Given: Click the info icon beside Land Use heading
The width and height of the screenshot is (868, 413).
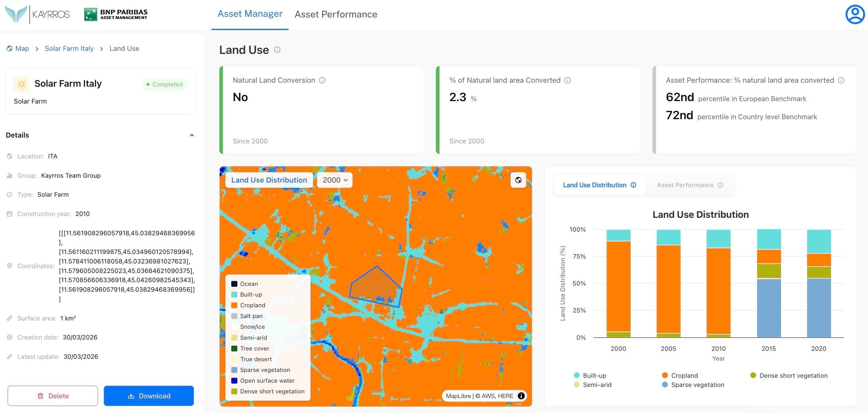Looking at the screenshot, I should [277, 50].
